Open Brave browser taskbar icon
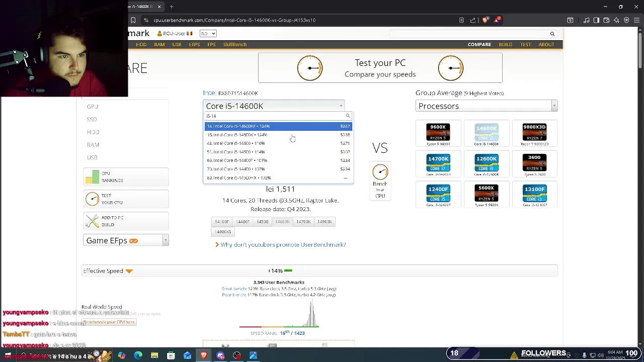 204,355
